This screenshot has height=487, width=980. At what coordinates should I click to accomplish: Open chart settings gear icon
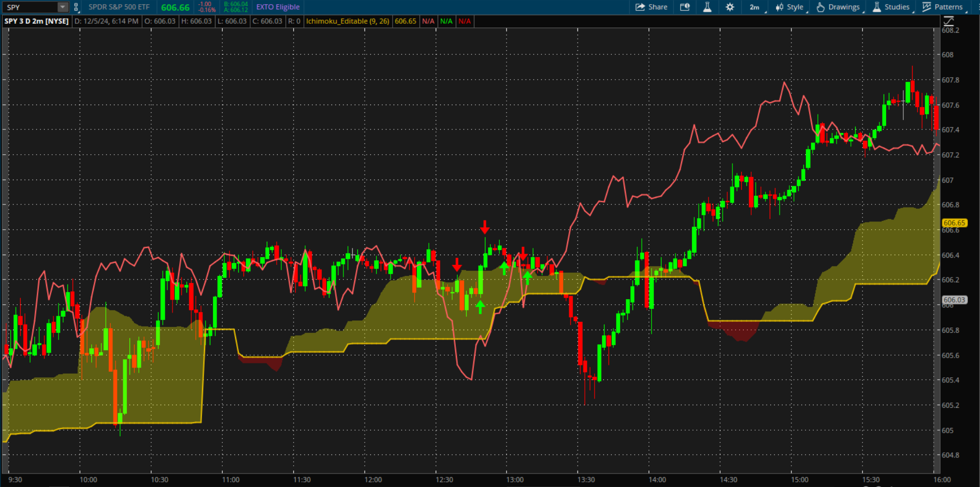(730, 7)
